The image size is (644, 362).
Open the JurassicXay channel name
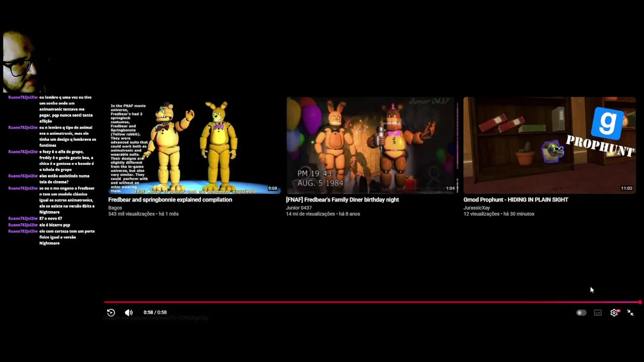pyautogui.click(x=476, y=208)
